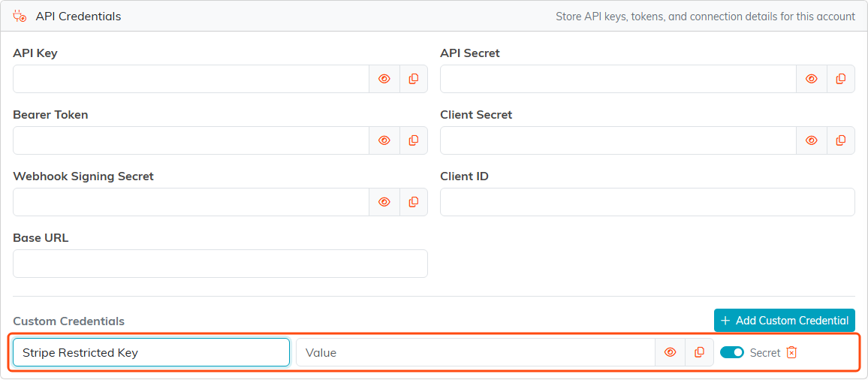This screenshot has width=868, height=380.
Task: Copy the Client Secret value
Action: [x=841, y=140]
